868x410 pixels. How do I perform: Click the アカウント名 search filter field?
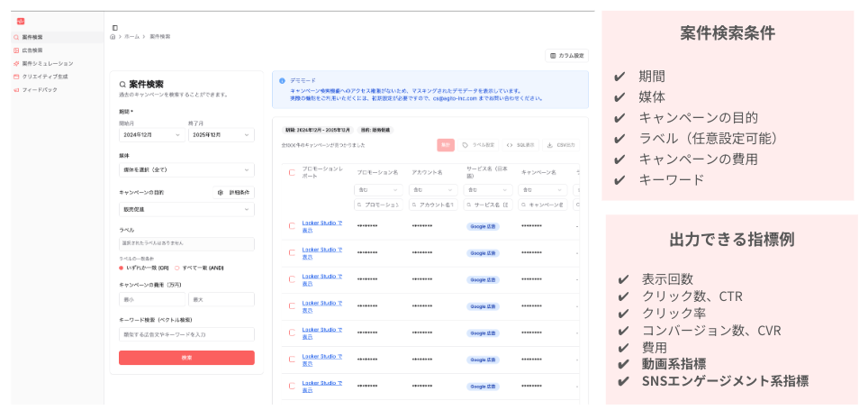point(433,205)
